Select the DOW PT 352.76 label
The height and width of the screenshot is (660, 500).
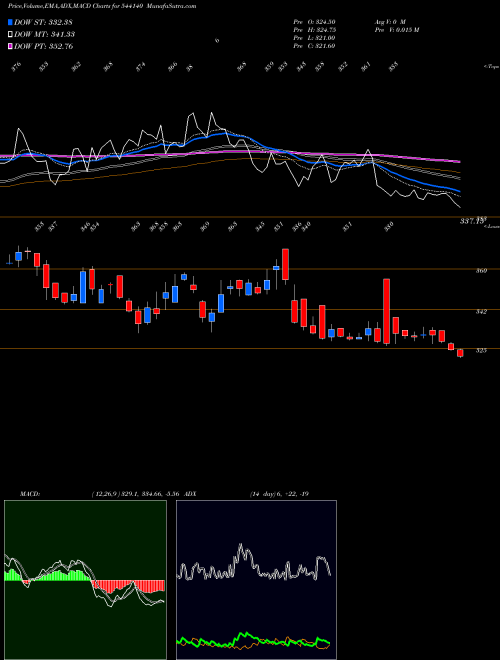pos(44,46)
